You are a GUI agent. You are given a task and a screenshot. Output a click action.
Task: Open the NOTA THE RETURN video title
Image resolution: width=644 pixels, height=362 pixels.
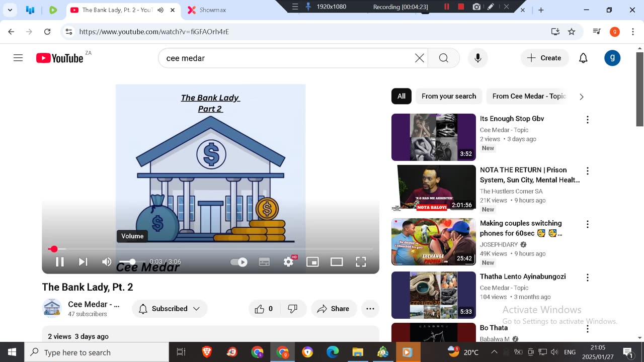point(530,175)
